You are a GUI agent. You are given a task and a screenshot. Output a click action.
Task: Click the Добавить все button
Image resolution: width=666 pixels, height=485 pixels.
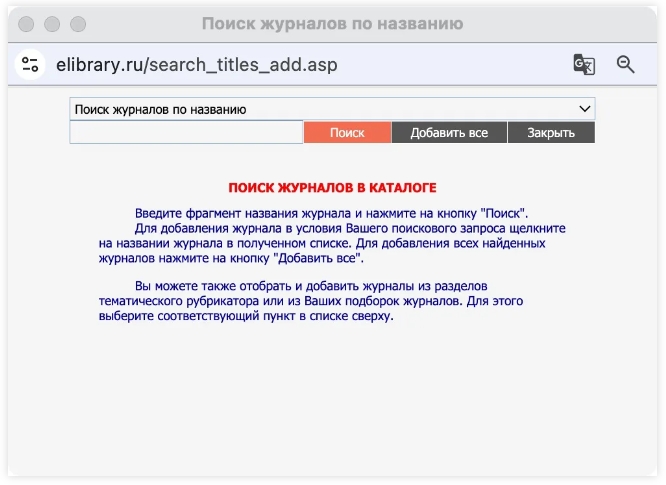[449, 133]
